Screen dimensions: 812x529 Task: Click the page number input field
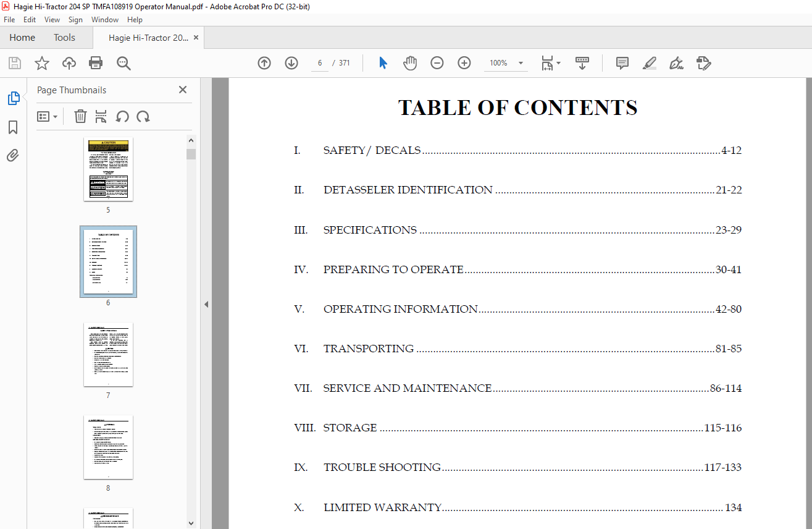point(320,63)
